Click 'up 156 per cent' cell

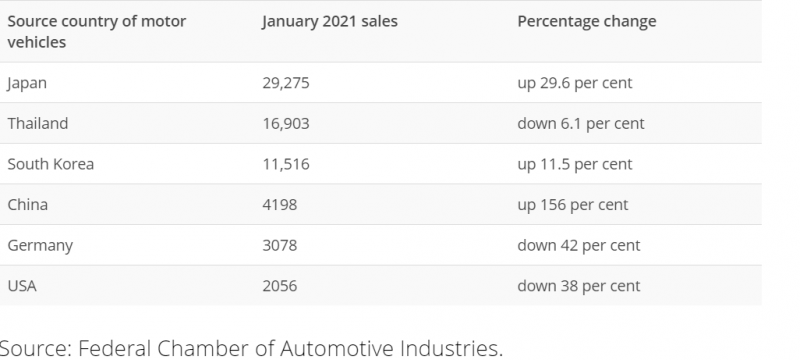572,205
